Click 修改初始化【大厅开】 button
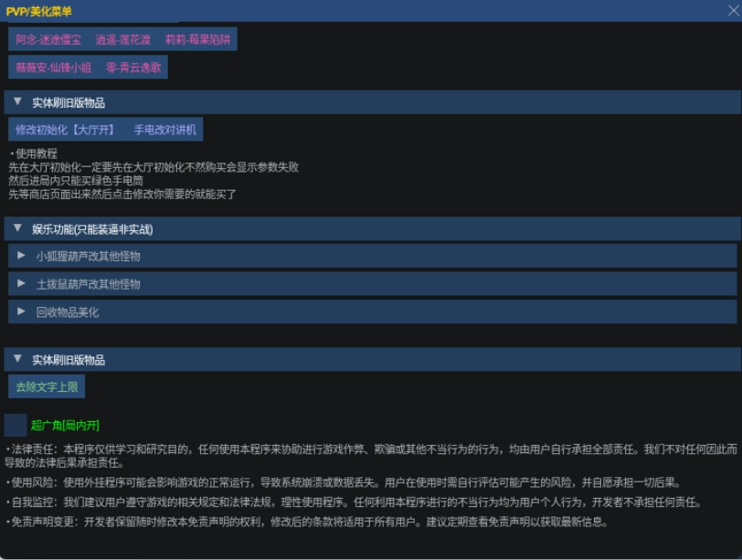Viewport: 742px width, 560px height. [65, 130]
